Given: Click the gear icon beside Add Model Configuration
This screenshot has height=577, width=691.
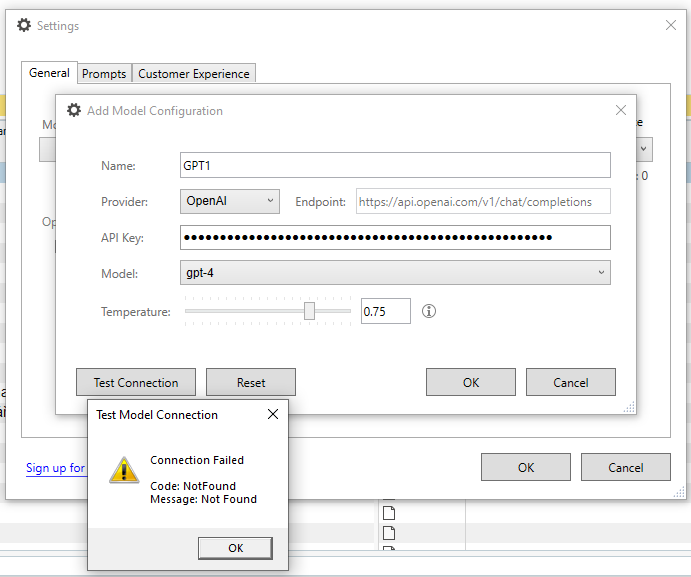Looking at the screenshot, I should (74, 110).
